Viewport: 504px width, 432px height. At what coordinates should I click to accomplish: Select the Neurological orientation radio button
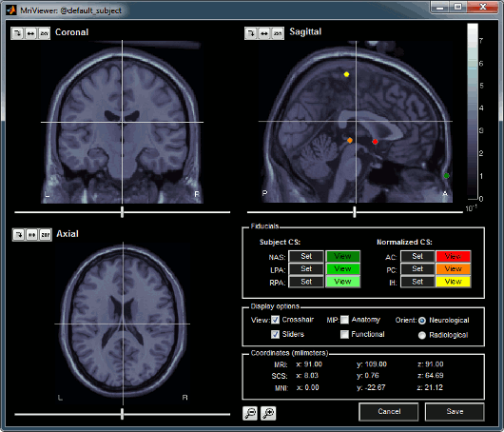point(422,321)
